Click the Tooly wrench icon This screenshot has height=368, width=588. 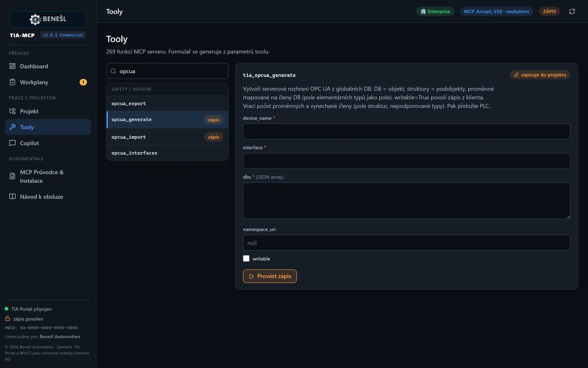click(x=12, y=127)
